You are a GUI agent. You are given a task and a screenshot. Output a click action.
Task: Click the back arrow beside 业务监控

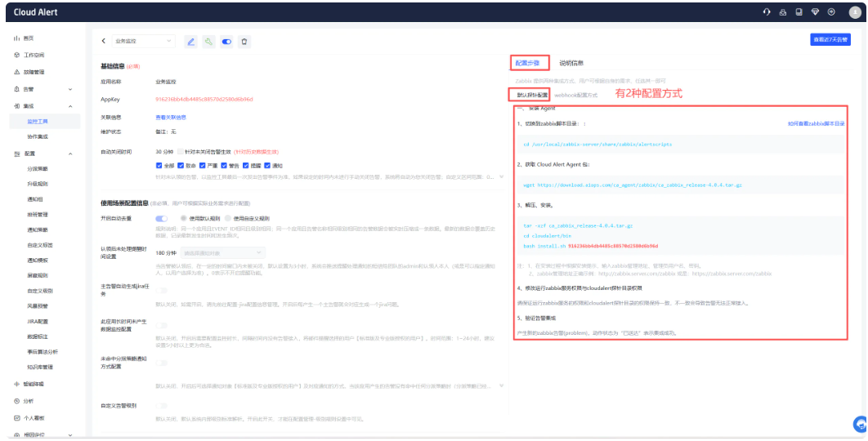pyautogui.click(x=104, y=41)
